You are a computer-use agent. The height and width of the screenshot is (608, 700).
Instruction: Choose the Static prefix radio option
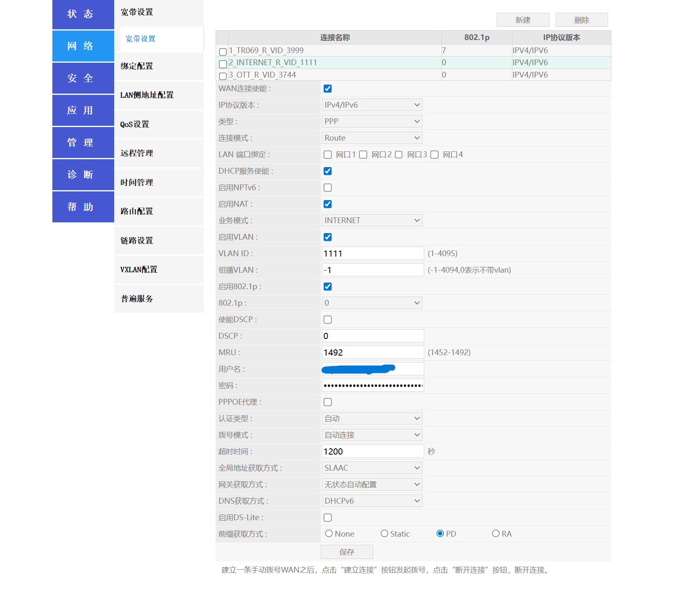[x=384, y=534]
